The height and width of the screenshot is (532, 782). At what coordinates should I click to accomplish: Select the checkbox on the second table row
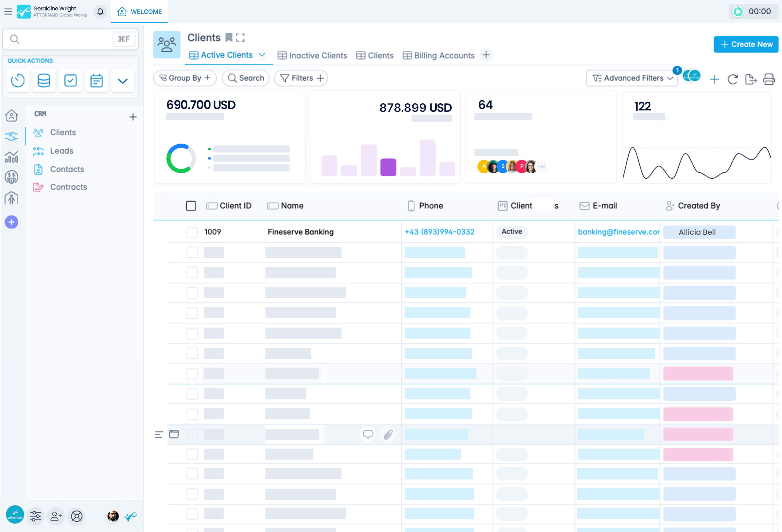[x=192, y=252]
